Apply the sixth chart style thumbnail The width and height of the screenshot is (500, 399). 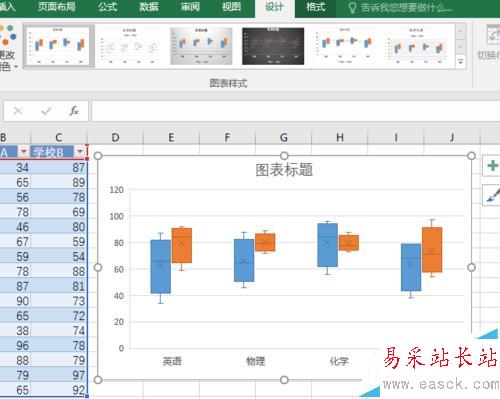416,46
